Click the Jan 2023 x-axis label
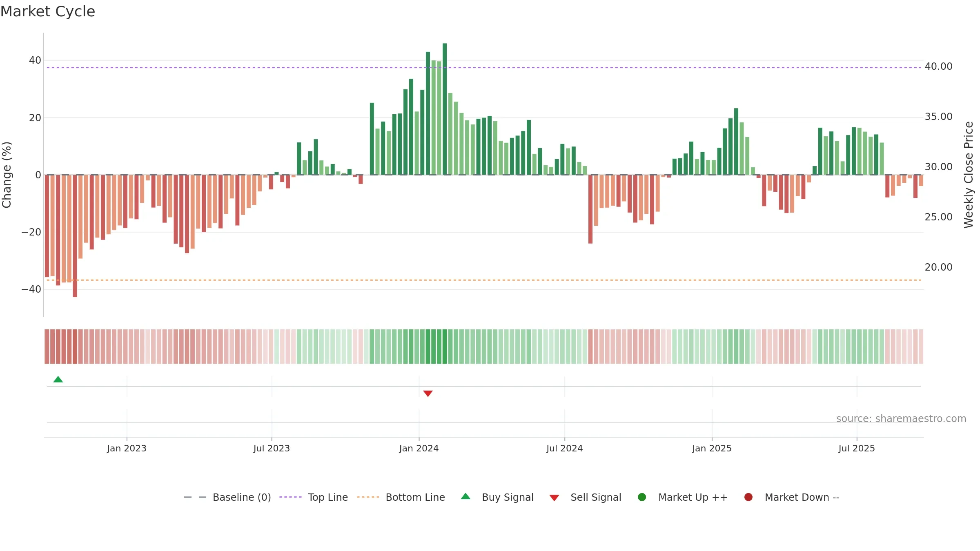 127,448
